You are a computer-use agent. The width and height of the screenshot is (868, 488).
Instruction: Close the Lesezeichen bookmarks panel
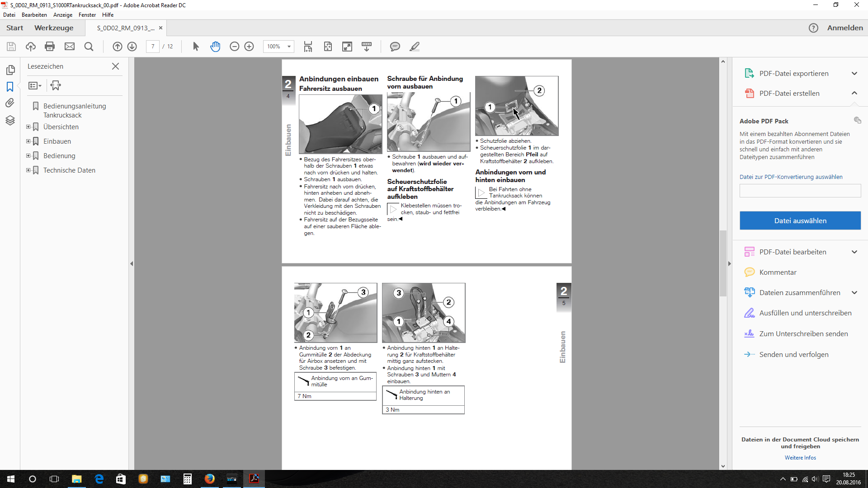click(115, 66)
